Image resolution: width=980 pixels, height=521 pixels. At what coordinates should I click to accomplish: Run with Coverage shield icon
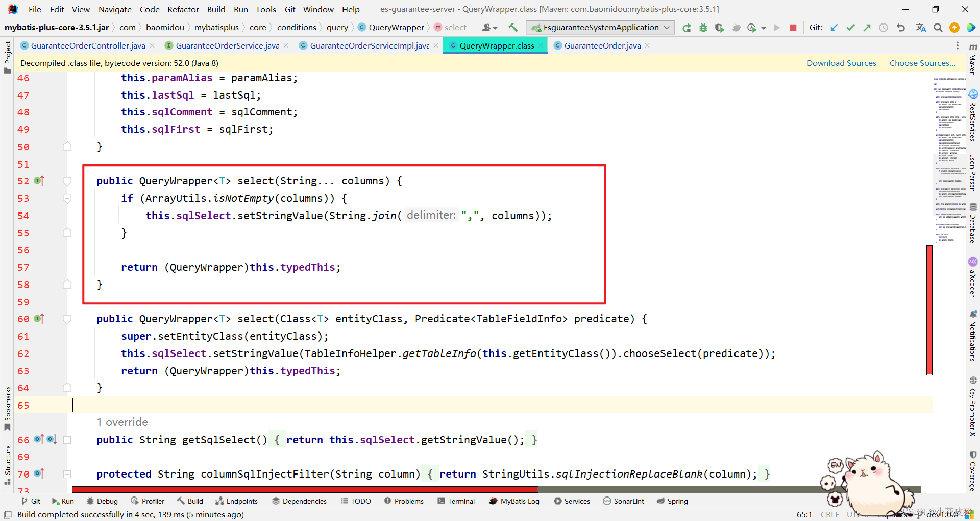coord(720,28)
